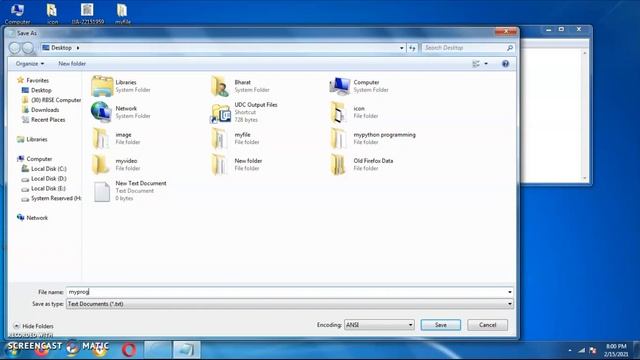Open the Organize dropdown menu
Screen dimensions: 640x360
30,64
